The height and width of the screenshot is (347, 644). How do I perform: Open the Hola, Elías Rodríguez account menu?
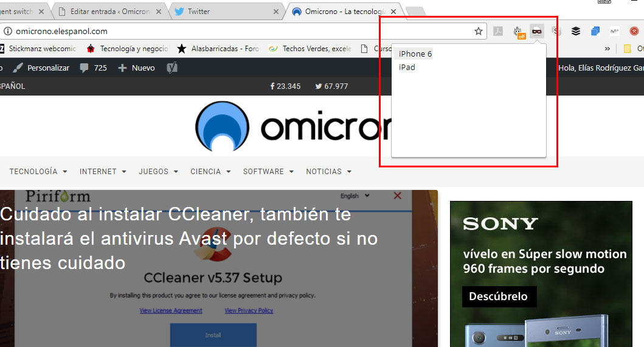point(601,68)
